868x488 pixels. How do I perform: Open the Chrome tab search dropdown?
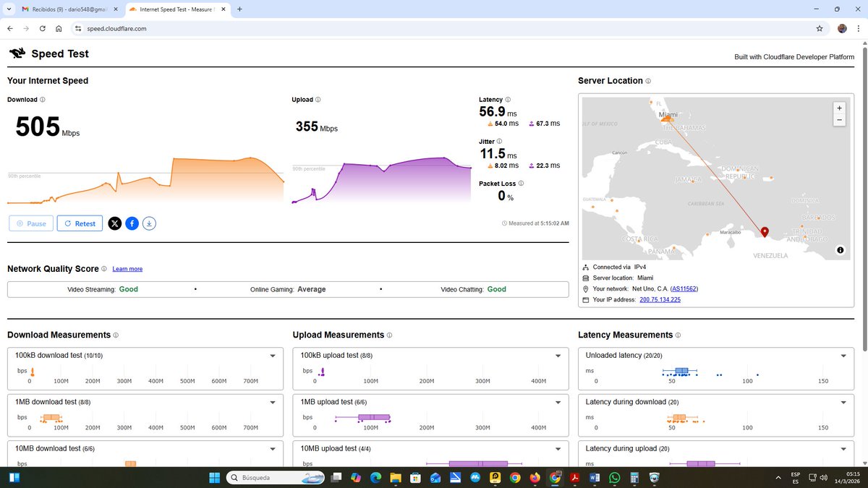9,9
